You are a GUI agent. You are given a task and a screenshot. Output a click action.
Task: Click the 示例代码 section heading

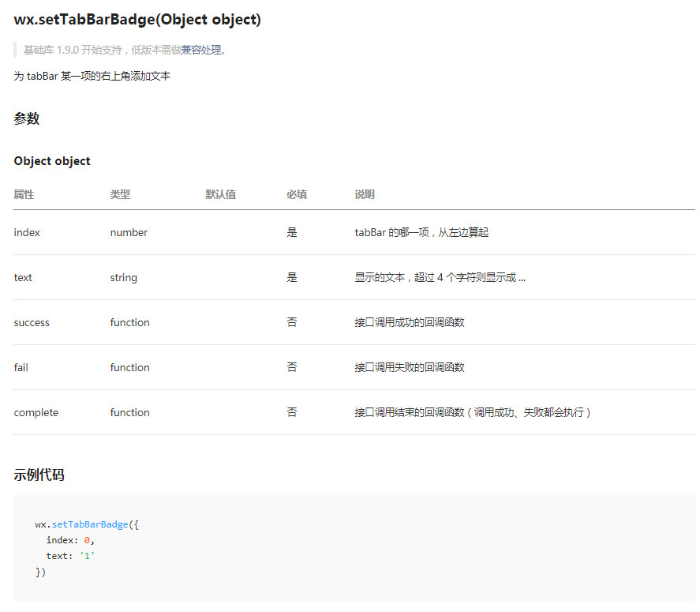pos(39,475)
